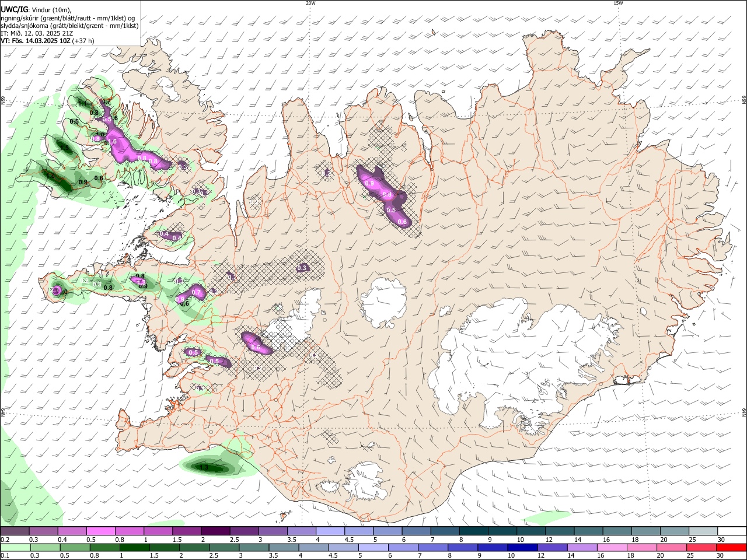
Task: Select the snow legend swatch between 14 and 16
Action: [x=589, y=531]
